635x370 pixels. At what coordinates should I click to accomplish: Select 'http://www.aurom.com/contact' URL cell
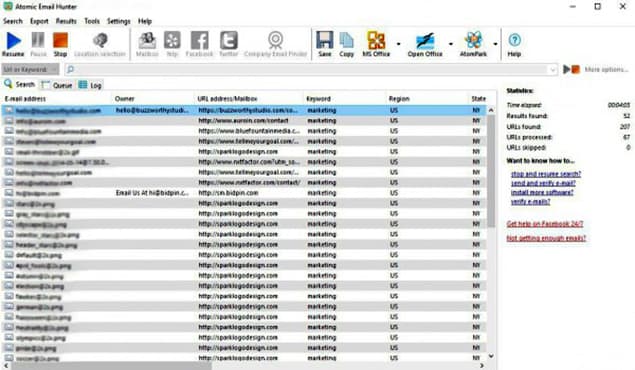coord(243,121)
